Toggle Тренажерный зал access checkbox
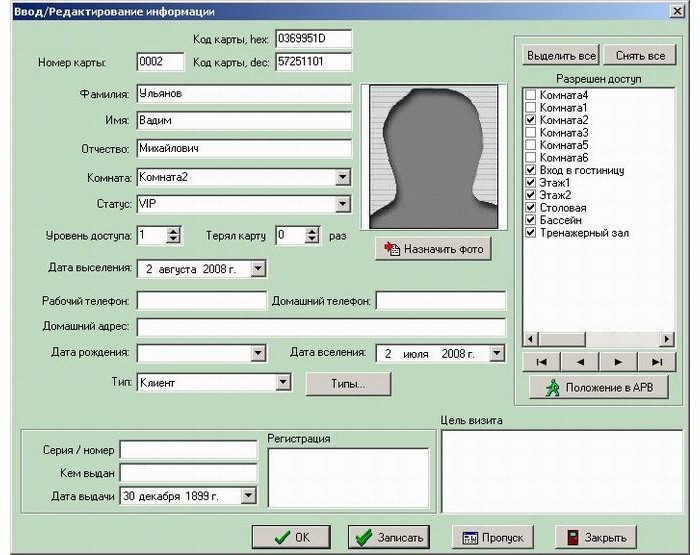The width and height of the screenshot is (700, 555). coord(531,233)
